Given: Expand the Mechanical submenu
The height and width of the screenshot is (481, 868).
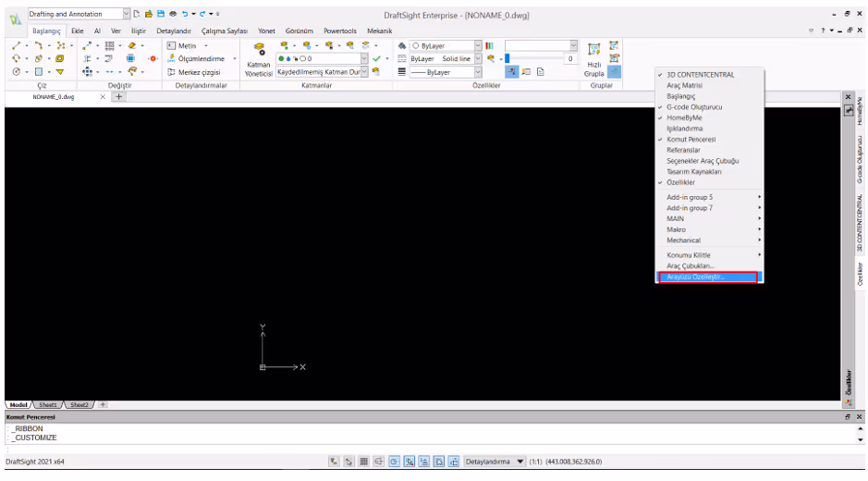Looking at the screenshot, I should pos(709,240).
